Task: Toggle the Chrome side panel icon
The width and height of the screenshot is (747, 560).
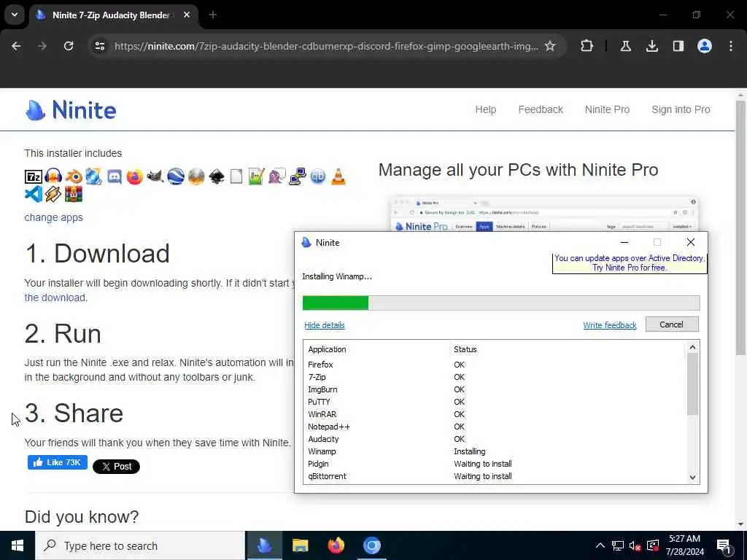Action: pos(678,46)
